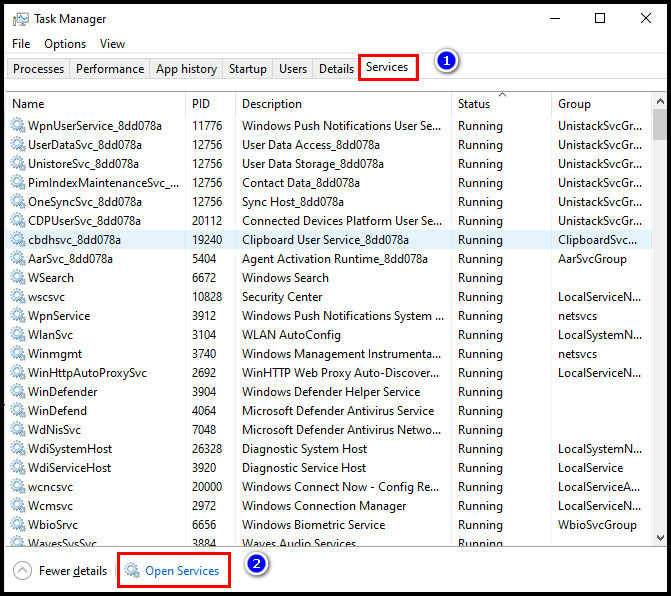Click the vertical scrollbar thumb
This screenshot has height=596, width=671.
[x=660, y=124]
